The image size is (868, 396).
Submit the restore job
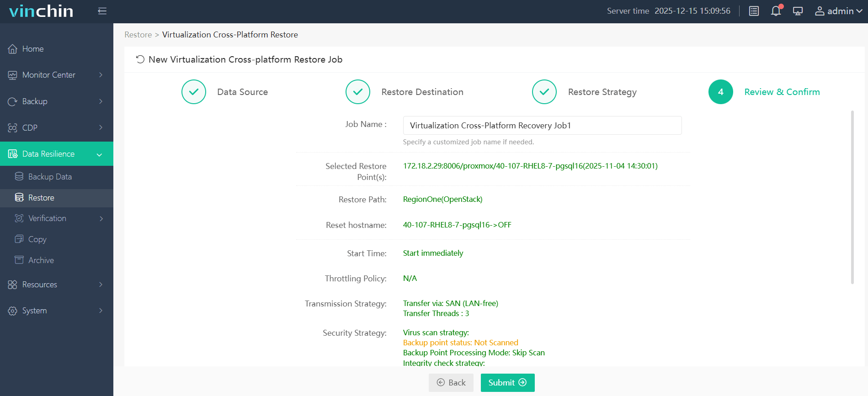tap(507, 383)
